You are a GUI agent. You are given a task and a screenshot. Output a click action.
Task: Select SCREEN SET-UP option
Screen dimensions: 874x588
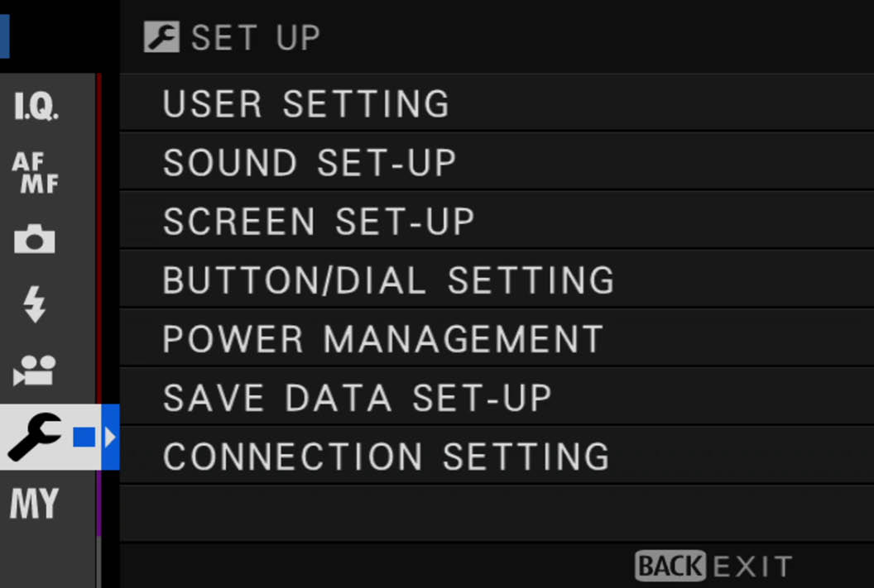[497, 221]
